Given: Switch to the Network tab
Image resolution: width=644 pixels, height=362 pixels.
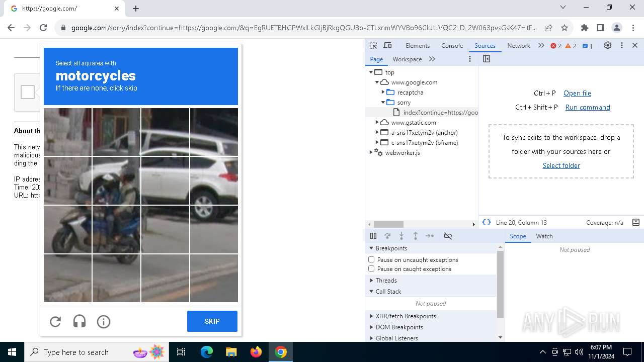Looking at the screenshot, I should pyautogui.click(x=519, y=45).
